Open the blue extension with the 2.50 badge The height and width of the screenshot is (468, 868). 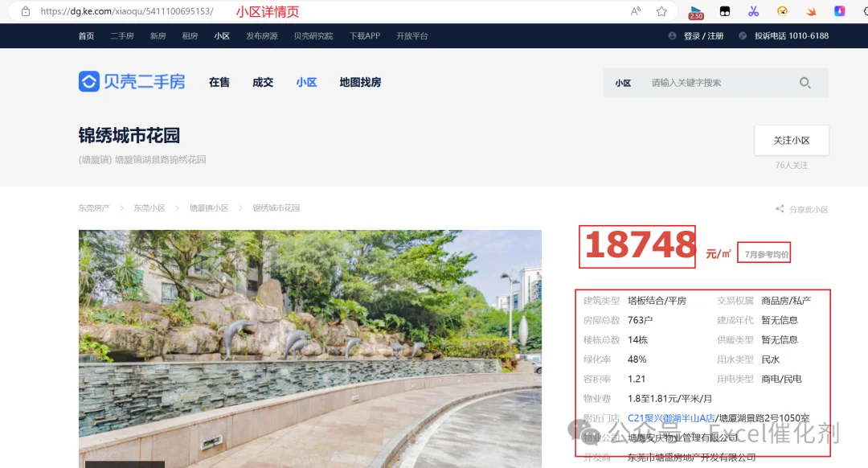click(x=696, y=11)
